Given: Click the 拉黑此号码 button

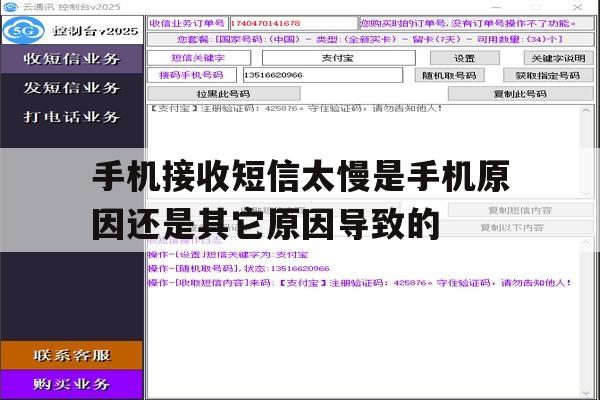Looking at the screenshot, I should tap(223, 94).
